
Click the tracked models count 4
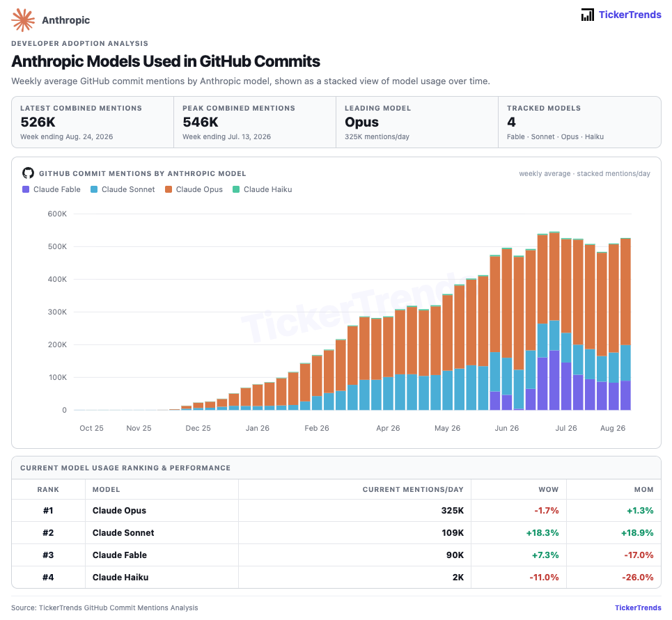[511, 122]
